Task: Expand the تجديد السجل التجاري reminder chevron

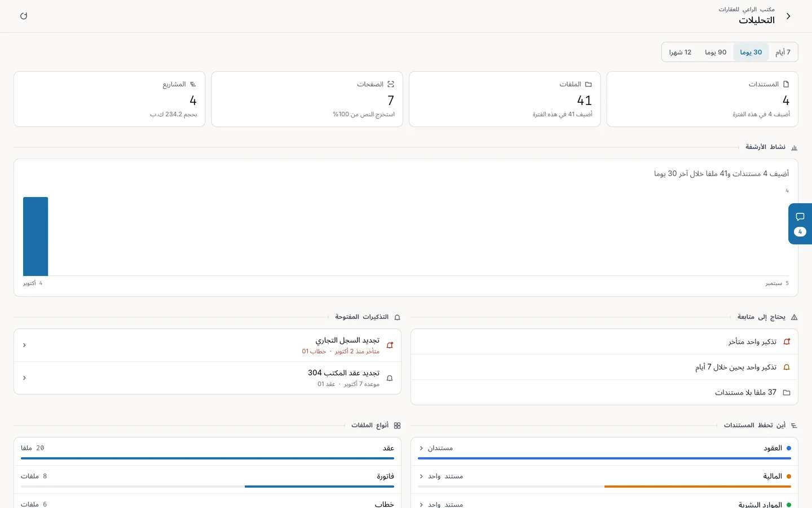Action: (24, 345)
